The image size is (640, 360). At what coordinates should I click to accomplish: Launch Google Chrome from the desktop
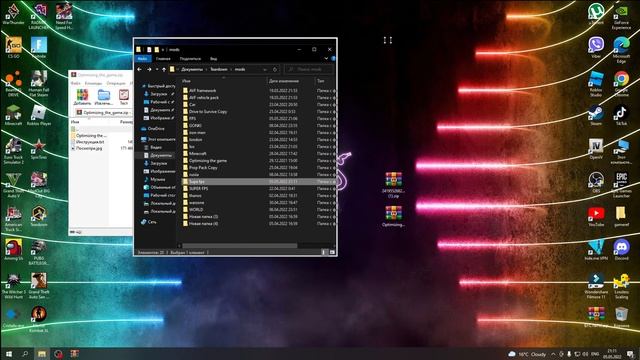[621, 84]
